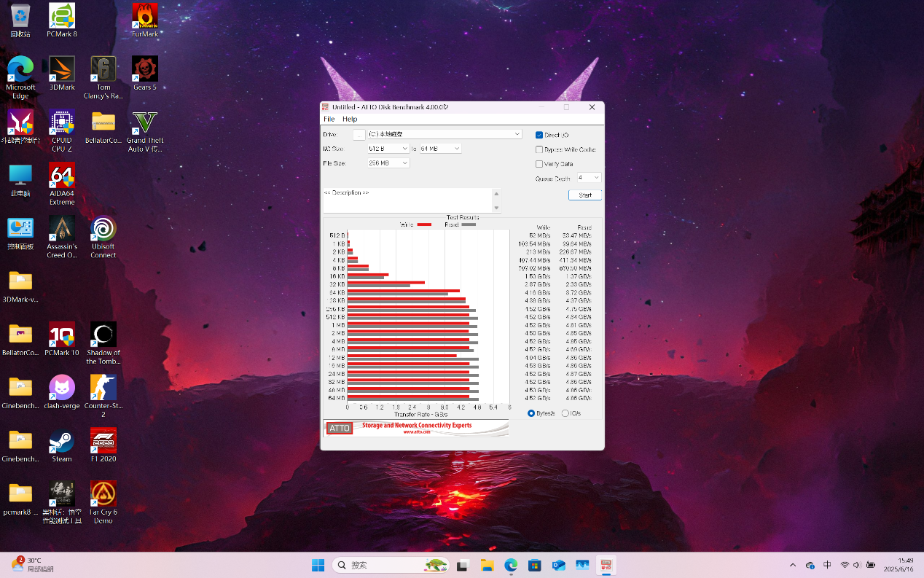The image size is (924, 578).
Task: Open the pcmark8 folder on the desktop
Action: (x=20, y=499)
